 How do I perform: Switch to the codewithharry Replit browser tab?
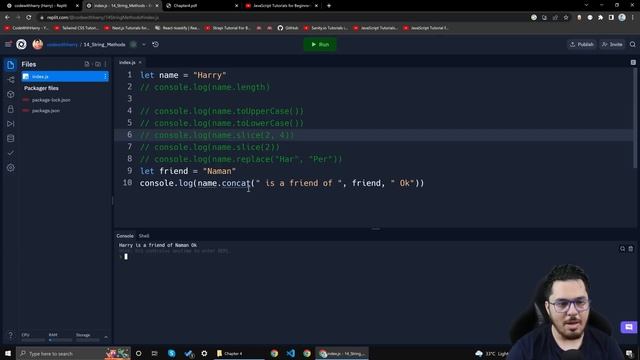point(41,6)
